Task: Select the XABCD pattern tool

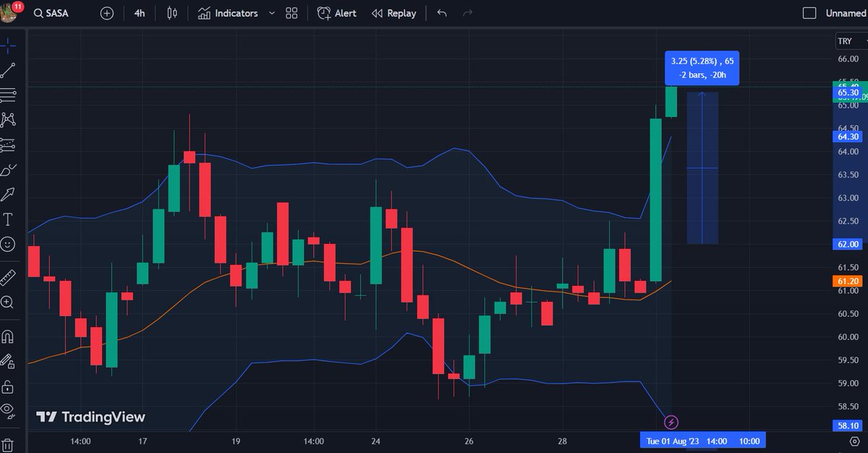Action: [x=8, y=119]
